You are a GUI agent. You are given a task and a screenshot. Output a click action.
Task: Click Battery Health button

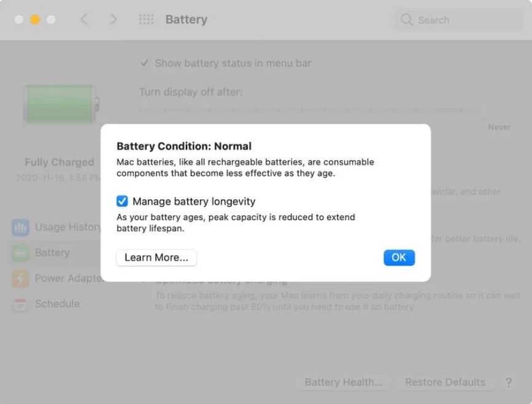[x=344, y=382]
